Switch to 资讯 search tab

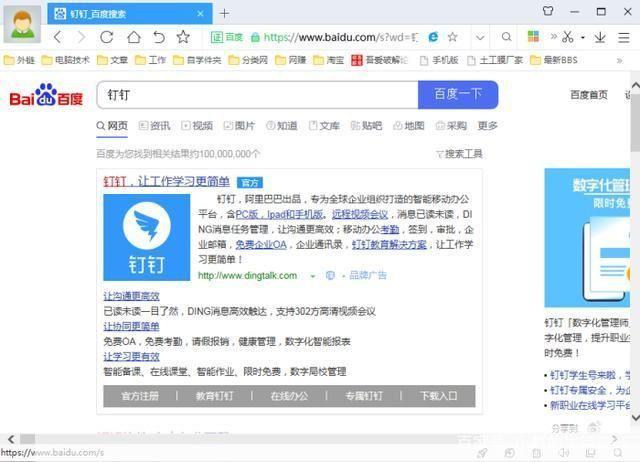coord(155,126)
